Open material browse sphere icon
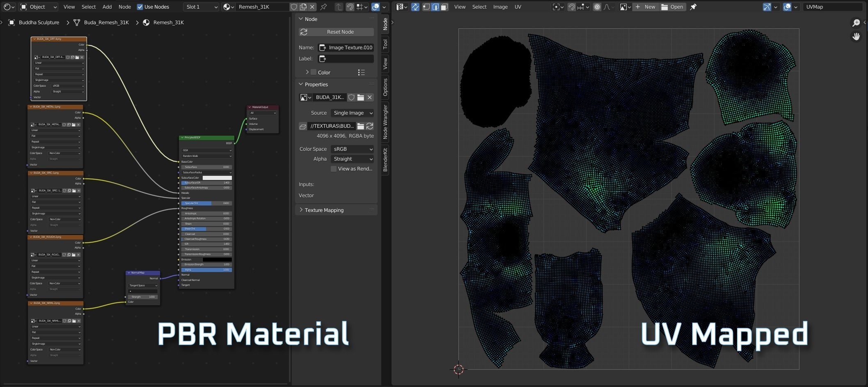Screen dimensions: 868x387 [x=228, y=7]
